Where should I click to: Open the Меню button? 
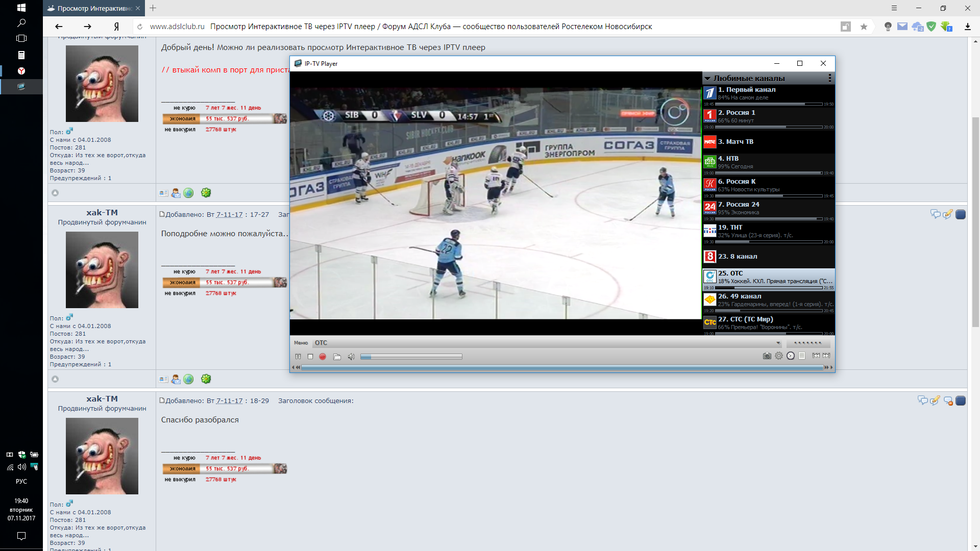(x=301, y=343)
